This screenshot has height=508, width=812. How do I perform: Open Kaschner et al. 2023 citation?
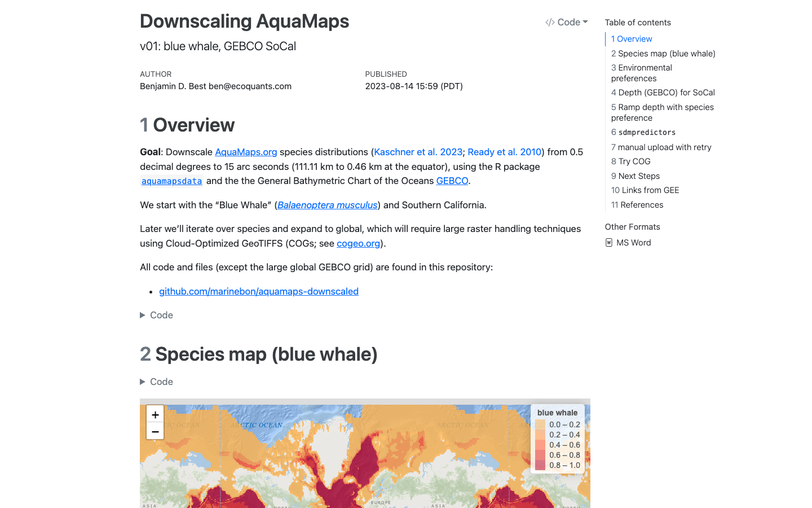click(418, 152)
